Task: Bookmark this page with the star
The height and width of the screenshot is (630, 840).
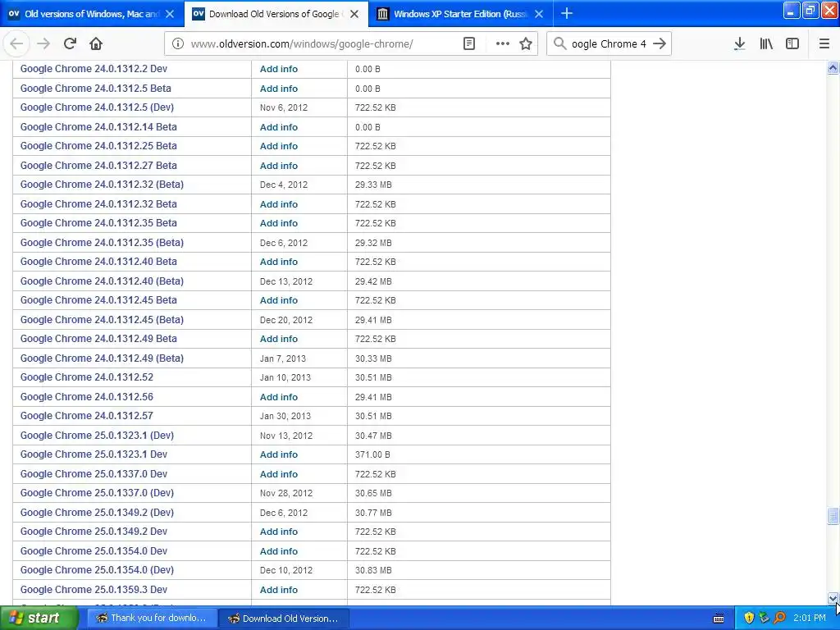Action: [526, 44]
